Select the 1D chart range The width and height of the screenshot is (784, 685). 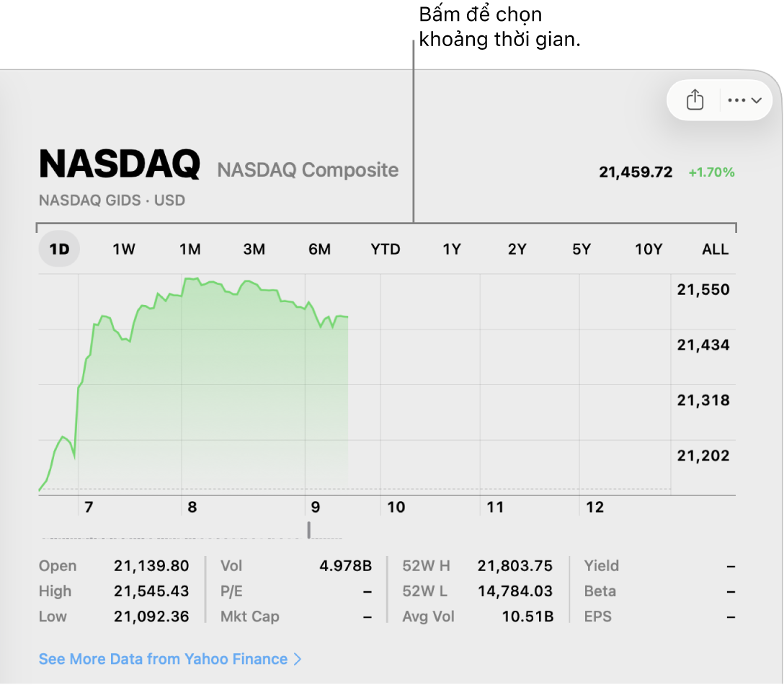59,249
